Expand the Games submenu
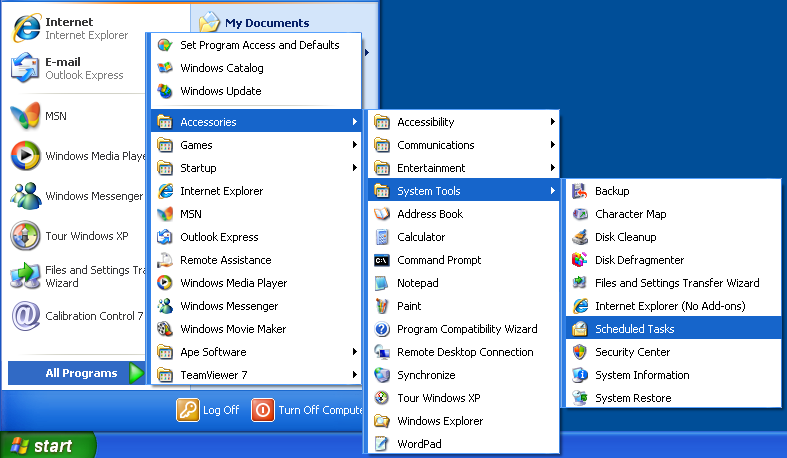Image resolution: width=787 pixels, height=458 pixels. pos(256,145)
